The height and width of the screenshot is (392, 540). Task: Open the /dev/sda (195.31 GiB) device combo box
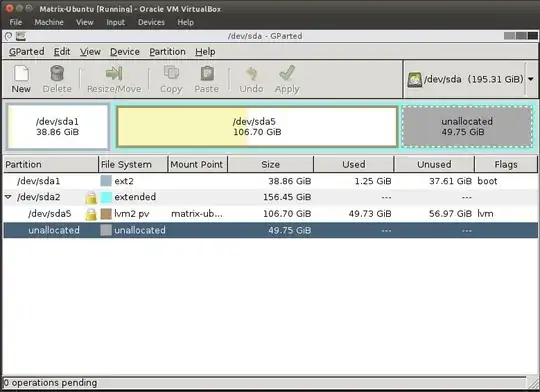[470, 79]
